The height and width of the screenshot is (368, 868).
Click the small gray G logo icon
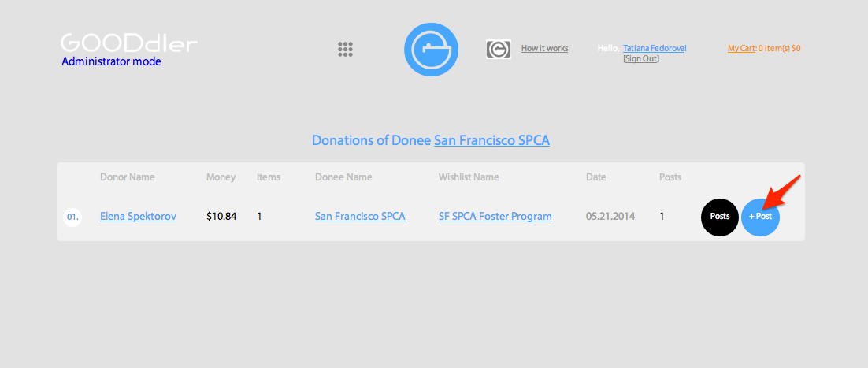(499, 50)
